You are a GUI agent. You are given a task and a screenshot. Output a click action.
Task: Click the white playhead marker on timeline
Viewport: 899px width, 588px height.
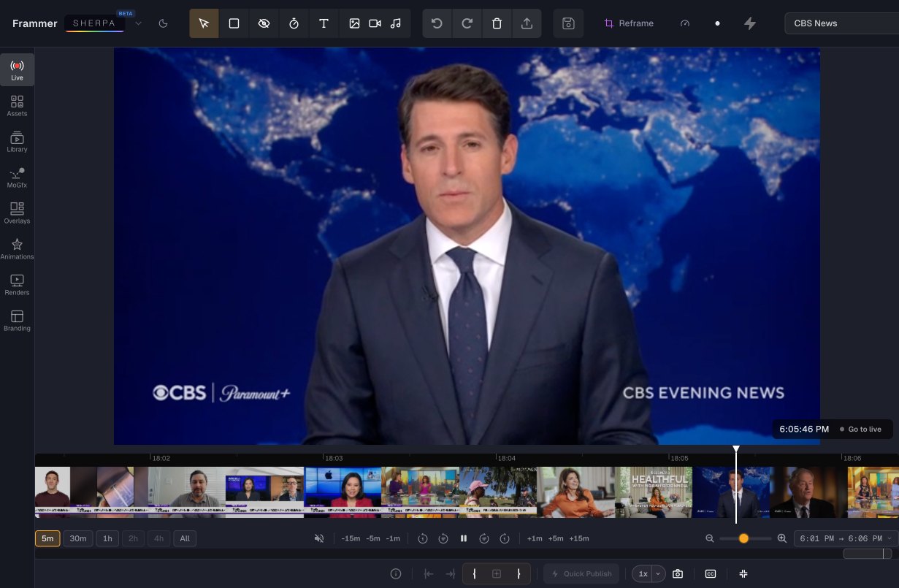pyautogui.click(x=736, y=449)
